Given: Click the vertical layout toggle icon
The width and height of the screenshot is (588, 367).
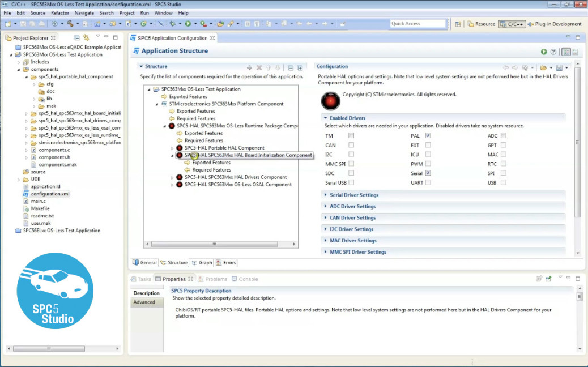Looking at the screenshot, I should (575, 52).
